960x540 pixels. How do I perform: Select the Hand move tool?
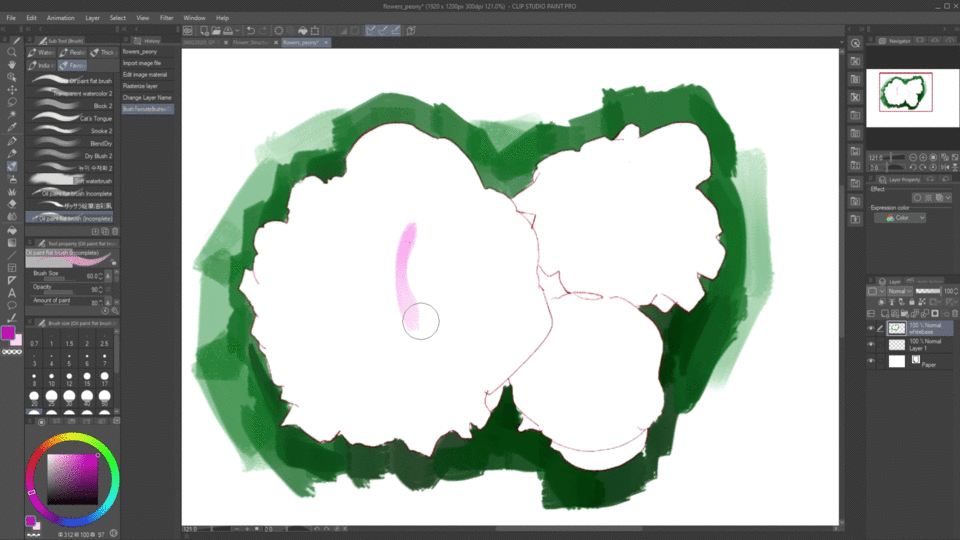[x=12, y=64]
